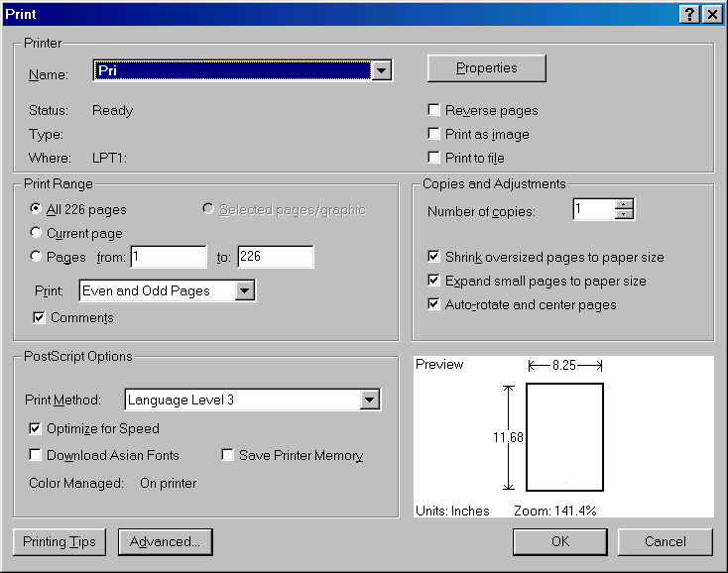Select All 226 pages radio button
Image resolution: width=728 pixels, height=573 pixels.
(36, 209)
